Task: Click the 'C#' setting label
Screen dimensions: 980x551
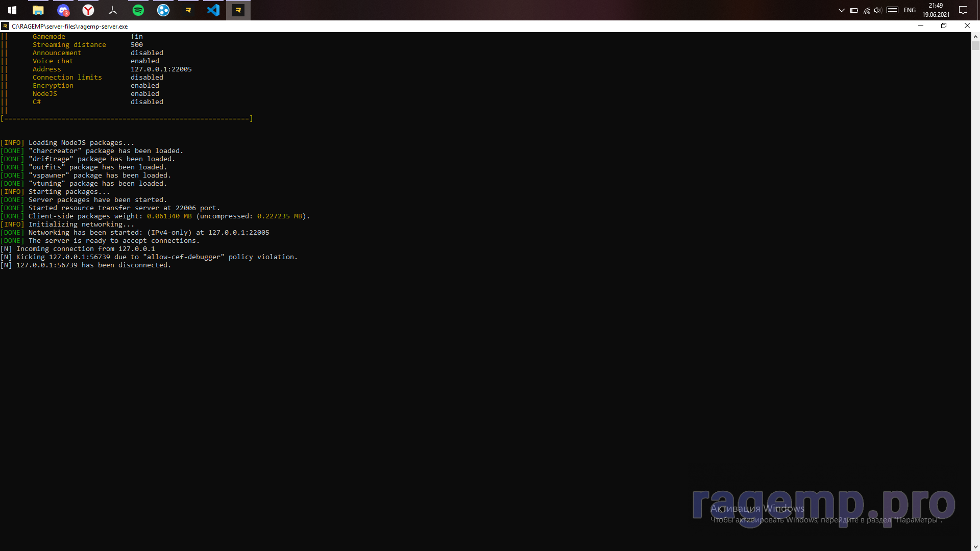Action: point(37,102)
